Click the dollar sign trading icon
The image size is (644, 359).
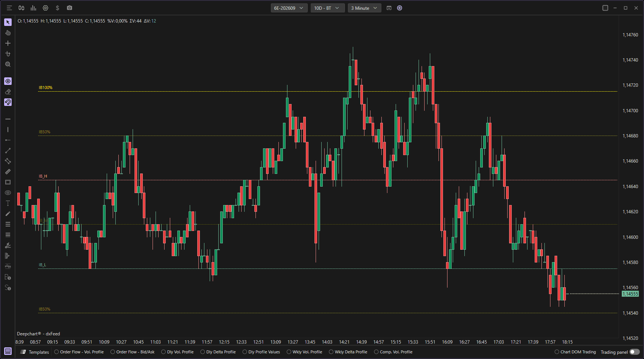[57, 8]
